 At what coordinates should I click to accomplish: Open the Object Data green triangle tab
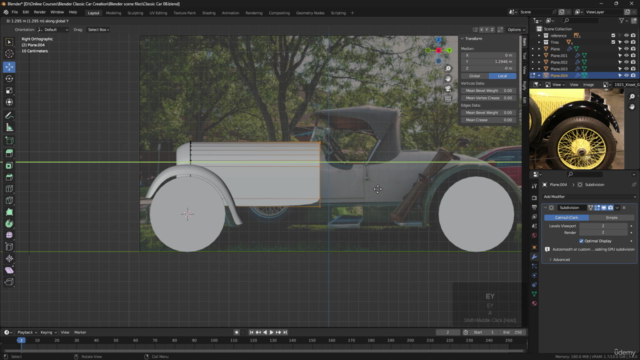534,294
